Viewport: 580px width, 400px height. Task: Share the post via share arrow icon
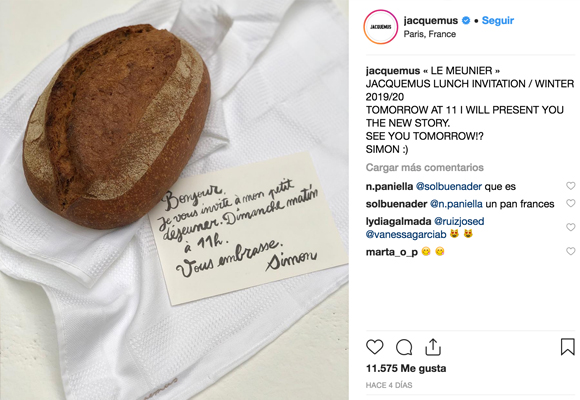(433, 347)
